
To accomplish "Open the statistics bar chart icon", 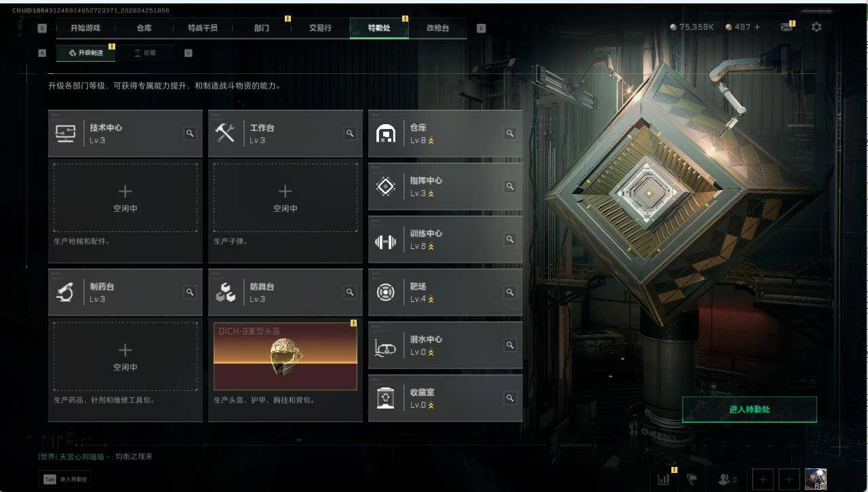I will [x=664, y=479].
